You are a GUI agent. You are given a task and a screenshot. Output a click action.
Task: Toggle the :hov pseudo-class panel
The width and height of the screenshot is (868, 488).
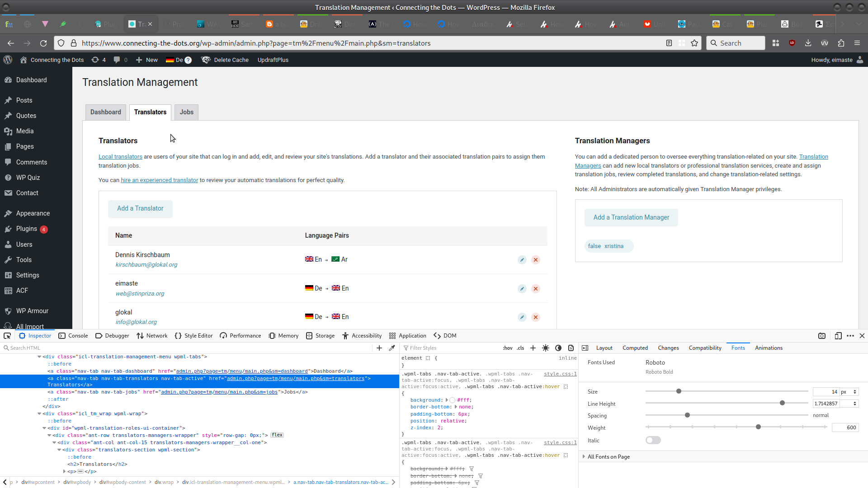507,348
